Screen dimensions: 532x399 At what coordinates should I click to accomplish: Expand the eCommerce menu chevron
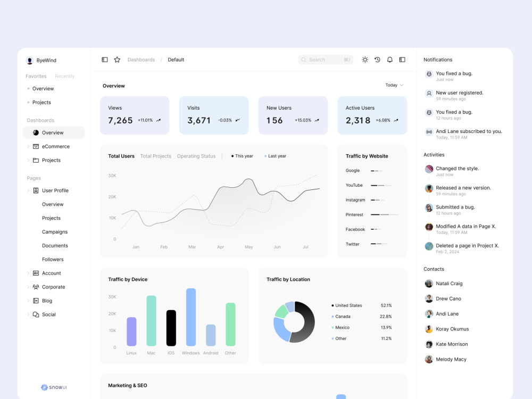[x=28, y=147]
